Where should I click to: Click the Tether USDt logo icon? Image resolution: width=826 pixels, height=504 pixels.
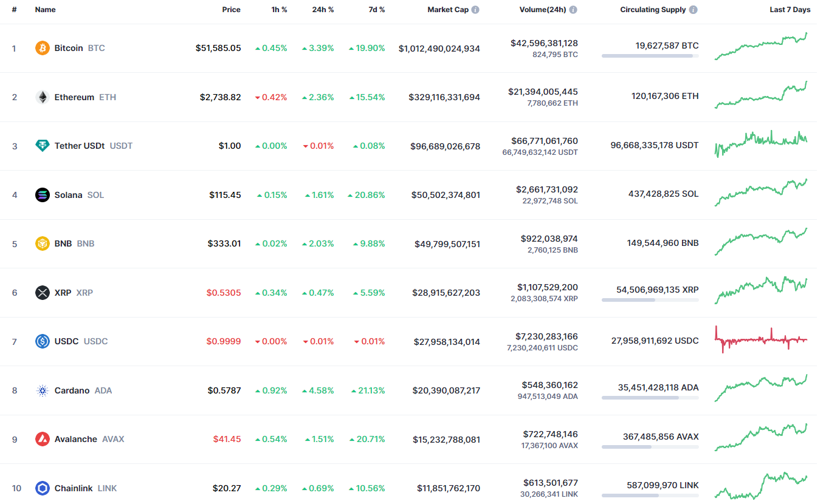pos(43,146)
